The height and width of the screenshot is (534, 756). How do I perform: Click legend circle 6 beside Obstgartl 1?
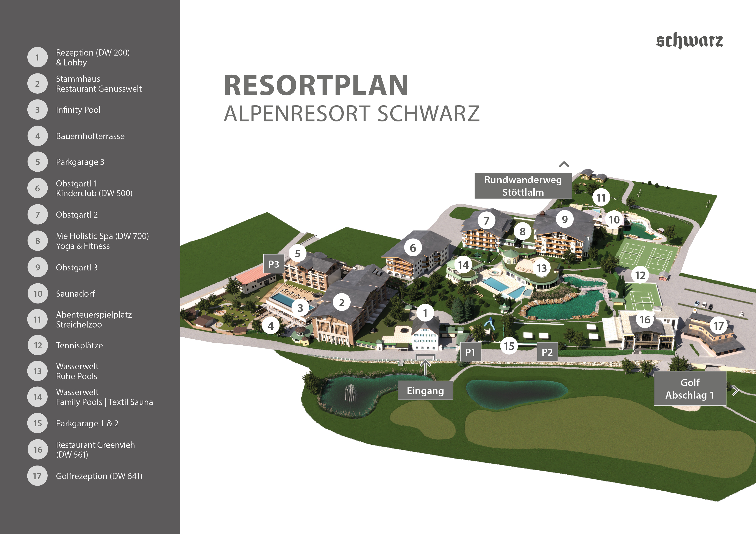pyautogui.click(x=37, y=188)
